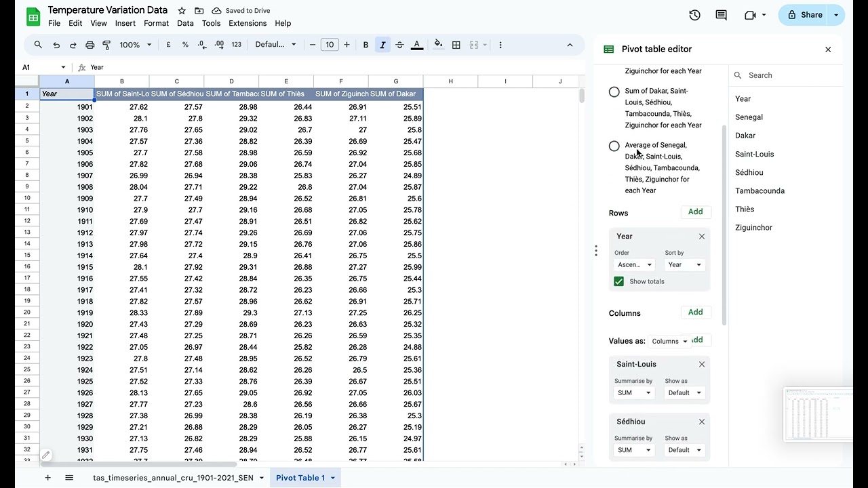Viewport: 868px width, 488px height.
Task: Add a new sheet
Action: (47, 478)
